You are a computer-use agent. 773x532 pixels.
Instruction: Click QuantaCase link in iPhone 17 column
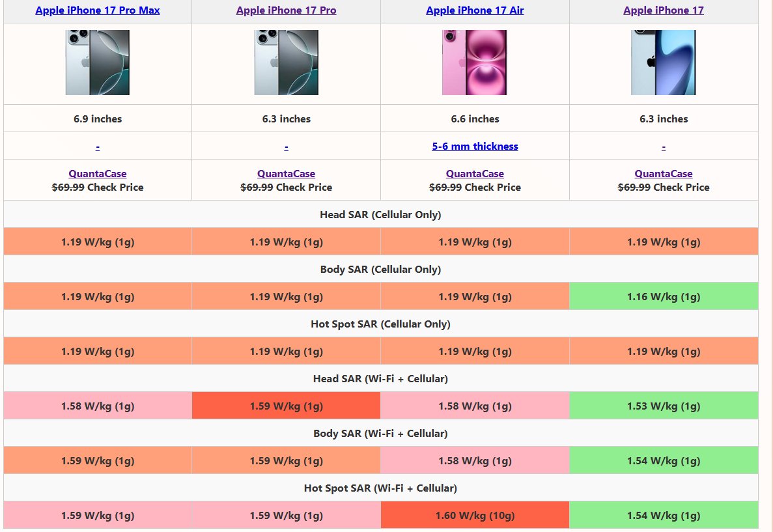click(663, 174)
